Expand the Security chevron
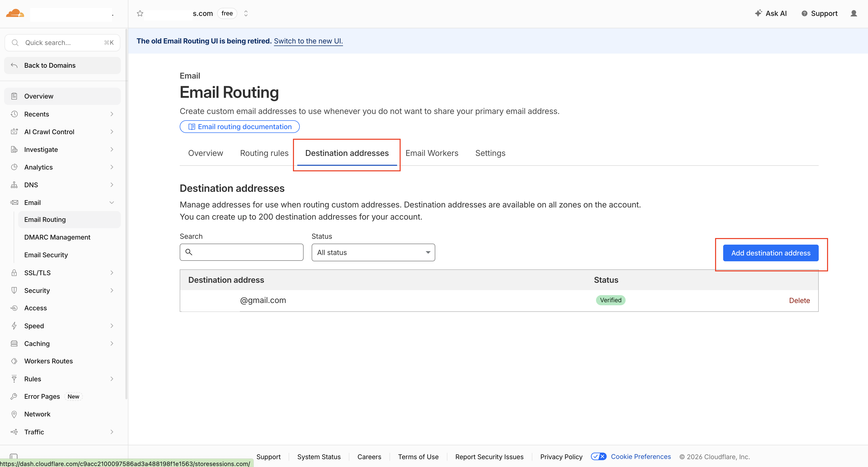 [x=112, y=290]
